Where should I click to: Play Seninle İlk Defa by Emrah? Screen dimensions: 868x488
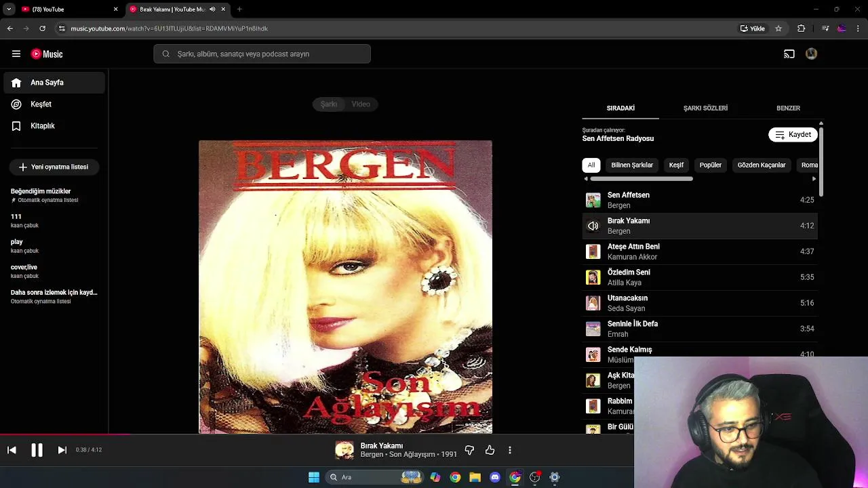700,329
